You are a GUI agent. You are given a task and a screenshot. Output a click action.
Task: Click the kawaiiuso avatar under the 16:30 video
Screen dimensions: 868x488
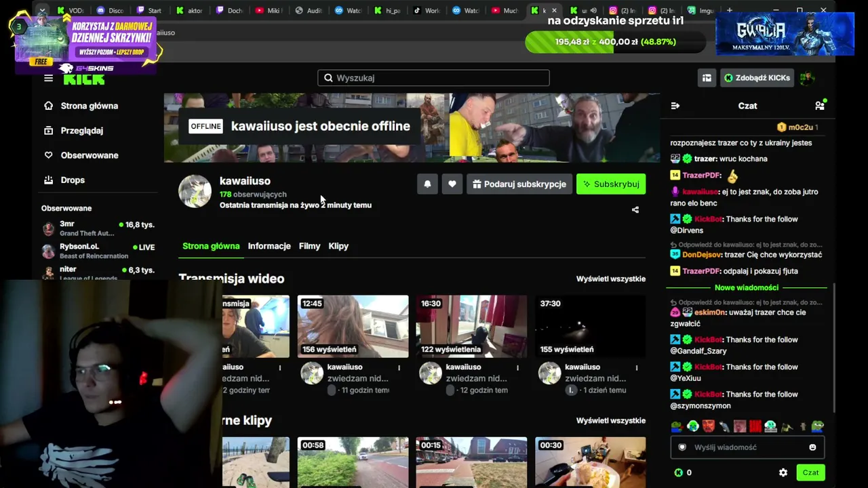[x=431, y=373]
